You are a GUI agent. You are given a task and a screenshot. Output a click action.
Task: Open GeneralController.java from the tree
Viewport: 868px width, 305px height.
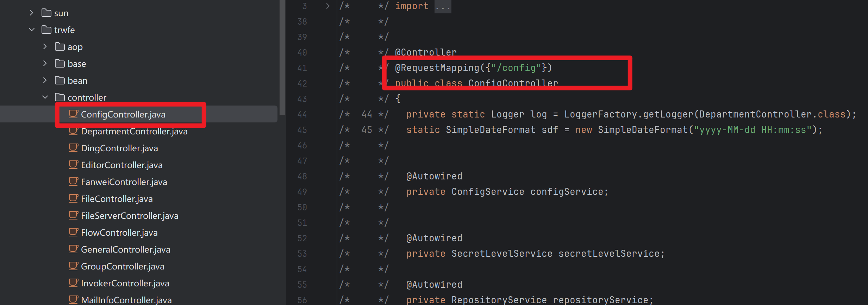(126, 249)
